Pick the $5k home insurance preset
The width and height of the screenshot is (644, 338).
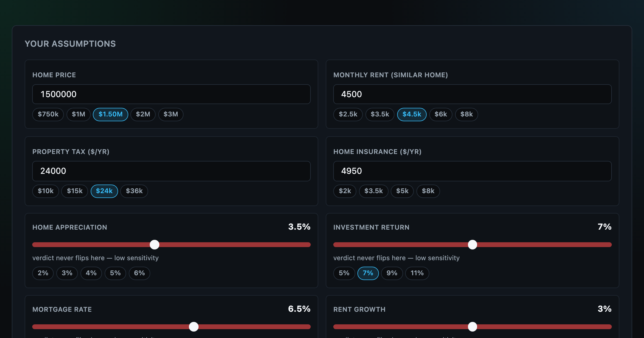tap(402, 191)
